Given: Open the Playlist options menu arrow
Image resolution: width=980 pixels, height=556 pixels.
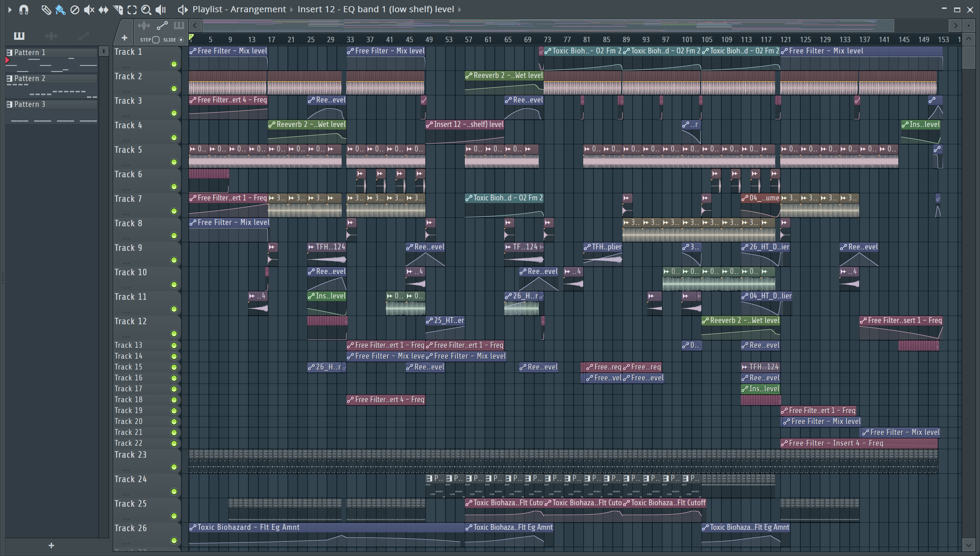Looking at the screenshot, I should [x=10, y=10].
